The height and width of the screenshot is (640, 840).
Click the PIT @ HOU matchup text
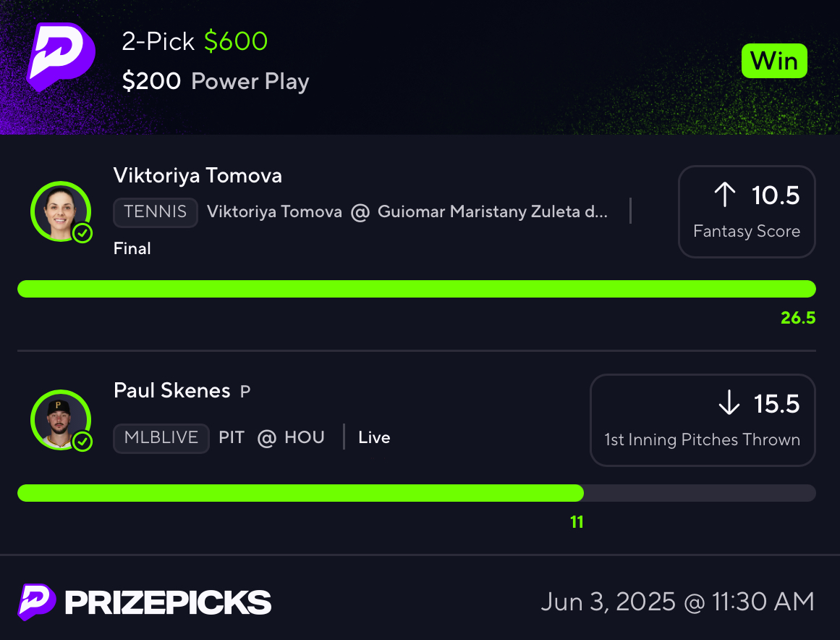pyautogui.click(x=271, y=437)
